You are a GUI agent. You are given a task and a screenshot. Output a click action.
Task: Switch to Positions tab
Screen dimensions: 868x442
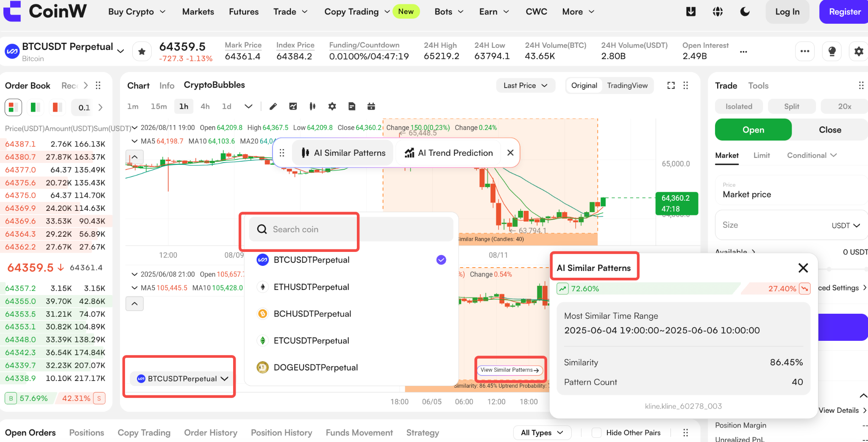coord(86,433)
